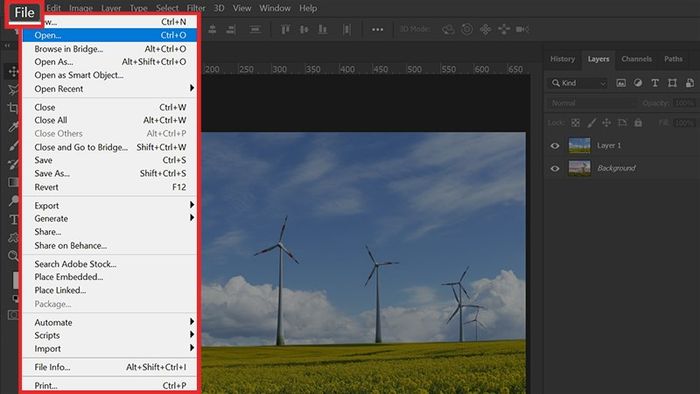Switch to the Channels tab

[x=636, y=59]
